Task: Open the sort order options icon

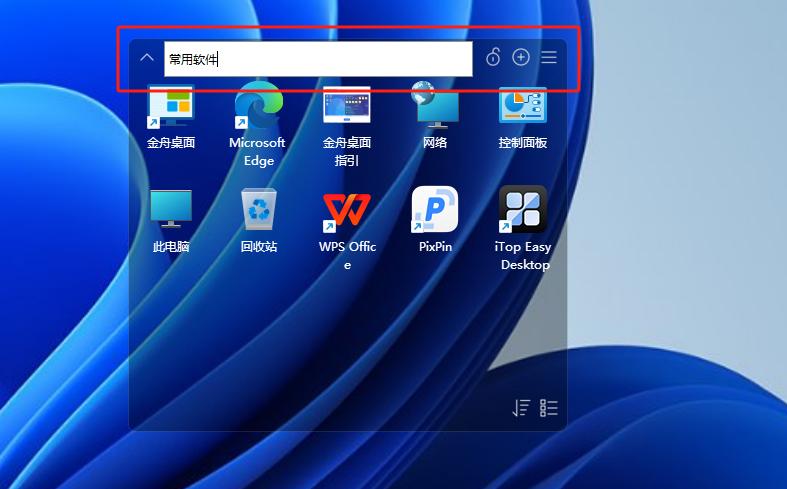Action: (x=521, y=408)
